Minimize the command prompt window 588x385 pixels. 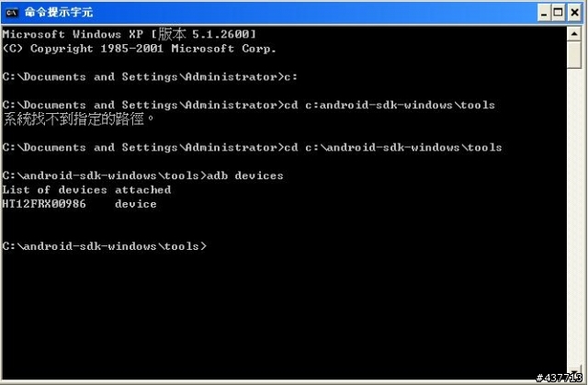[x=544, y=13]
